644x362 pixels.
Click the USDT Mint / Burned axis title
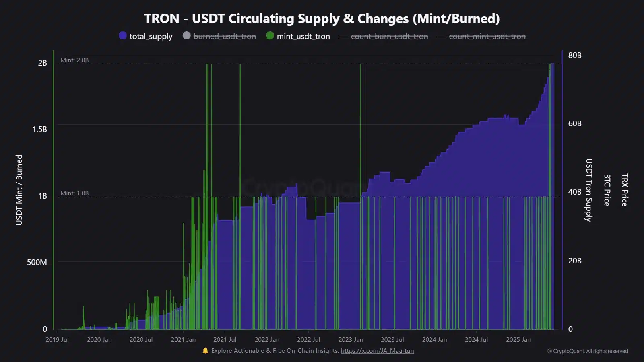tap(19, 190)
